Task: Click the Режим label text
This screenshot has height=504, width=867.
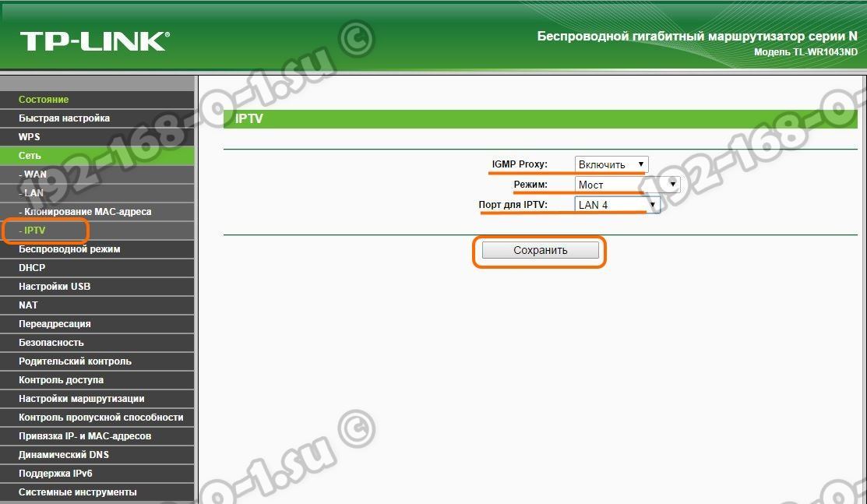Action: [530, 184]
